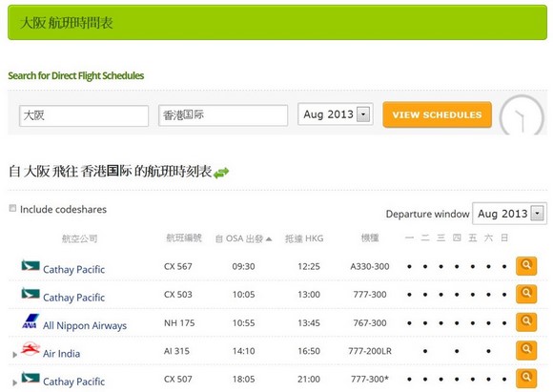Open details for flight CX 507
The height and width of the screenshot is (392, 553).
[x=526, y=379]
